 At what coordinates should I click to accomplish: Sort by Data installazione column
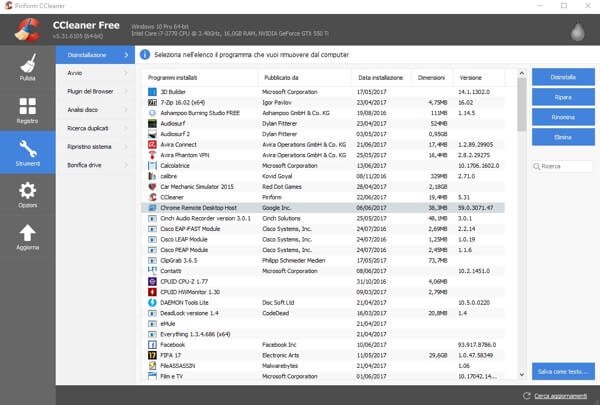click(x=381, y=78)
